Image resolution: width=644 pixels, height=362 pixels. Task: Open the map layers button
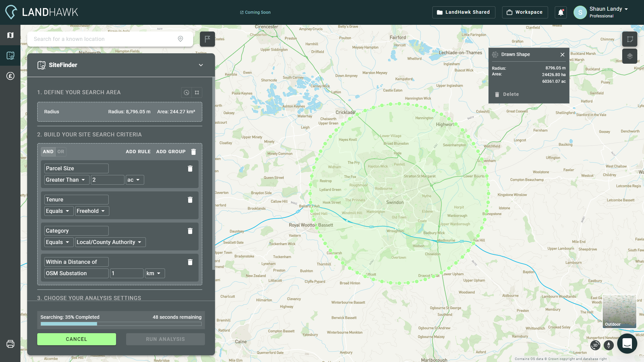630,56
